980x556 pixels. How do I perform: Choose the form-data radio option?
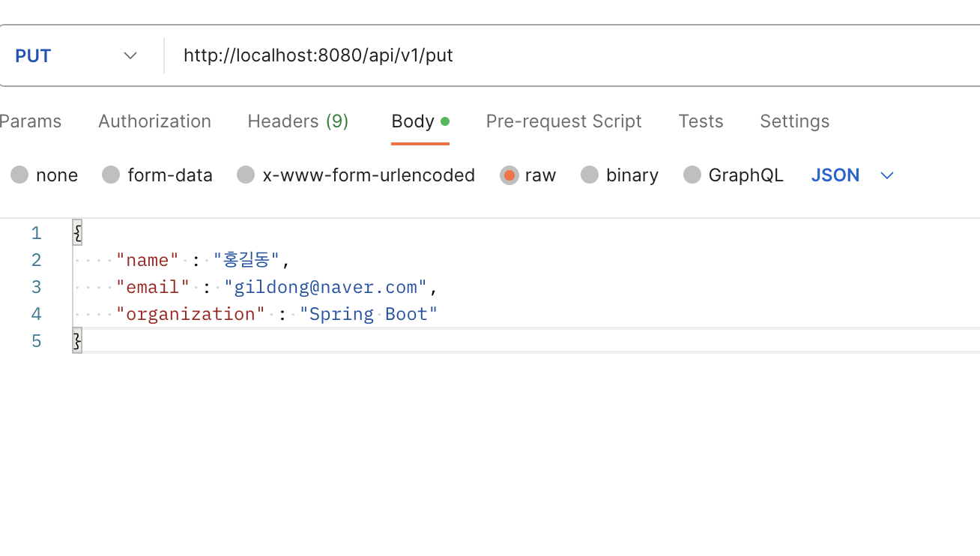point(111,175)
